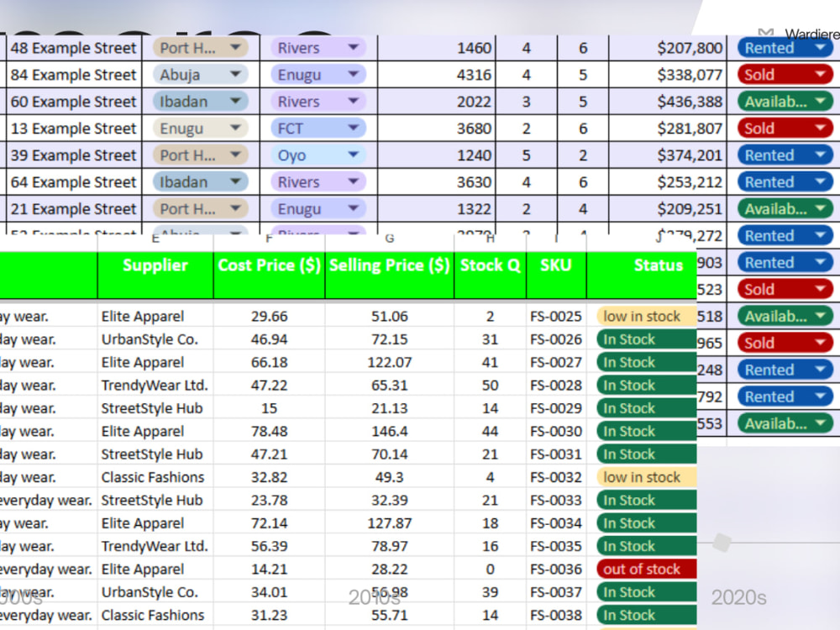The width and height of the screenshot is (840, 630).
Task: Open Rented status dropdown in row ending 792
Action: tap(785, 396)
